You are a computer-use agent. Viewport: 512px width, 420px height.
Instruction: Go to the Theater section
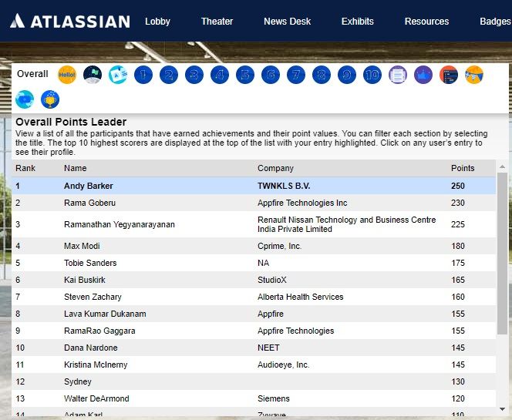(x=217, y=22)
